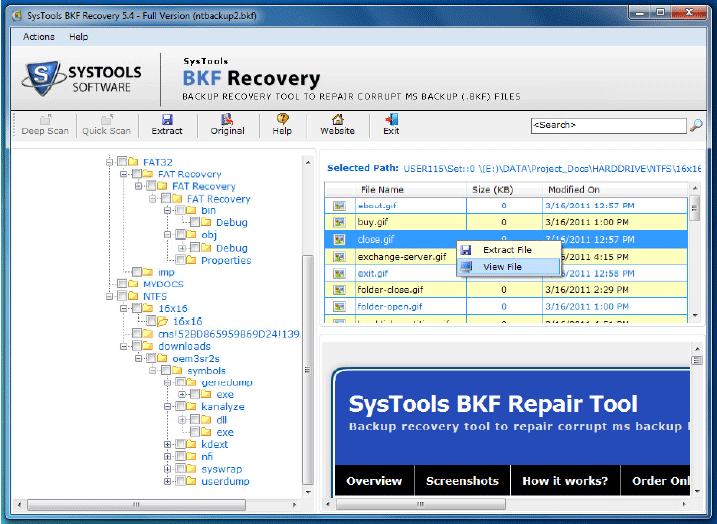Choose View File from context menu
Viewport: 717px width, 524px height.
point(508,267)
